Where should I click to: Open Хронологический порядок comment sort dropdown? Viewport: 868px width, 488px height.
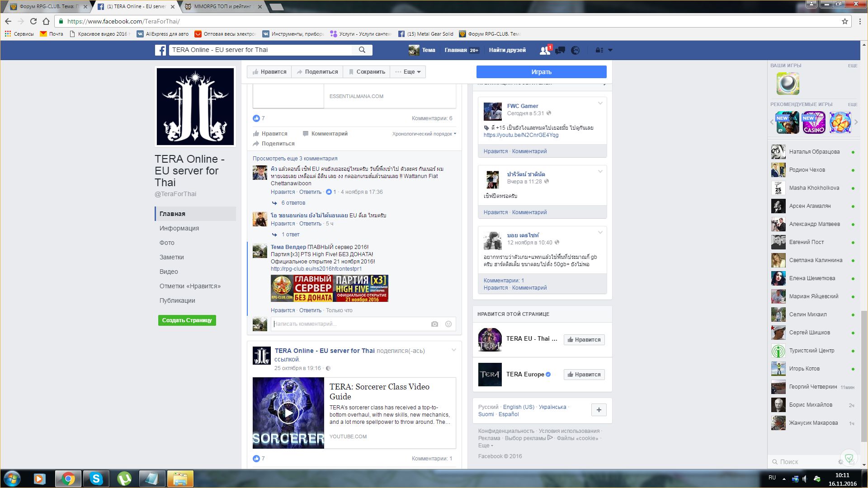point(424,134)
